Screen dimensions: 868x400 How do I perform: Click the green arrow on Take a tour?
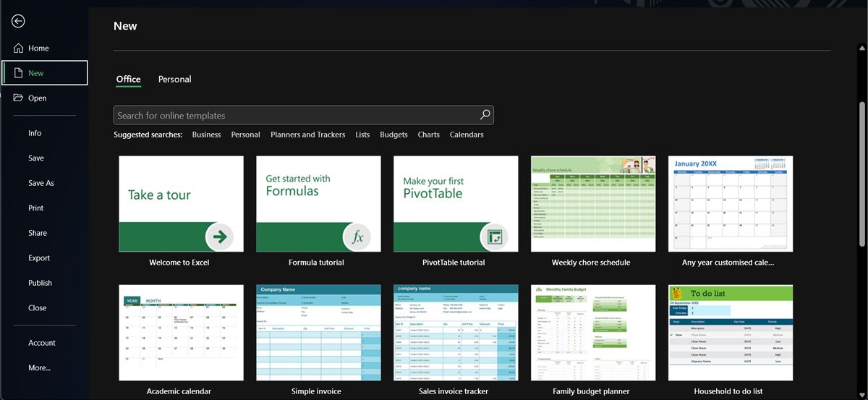click(220, 236)
